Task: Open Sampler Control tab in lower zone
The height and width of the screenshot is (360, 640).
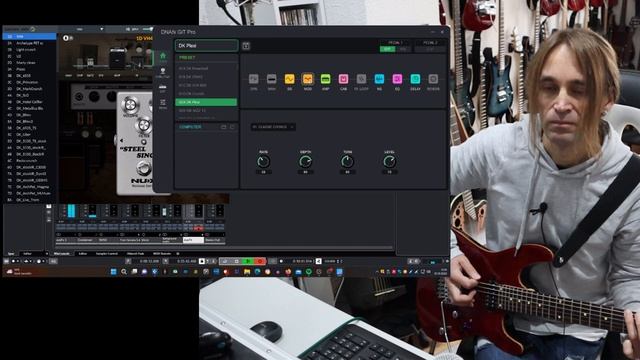Action: pos(107,253)
